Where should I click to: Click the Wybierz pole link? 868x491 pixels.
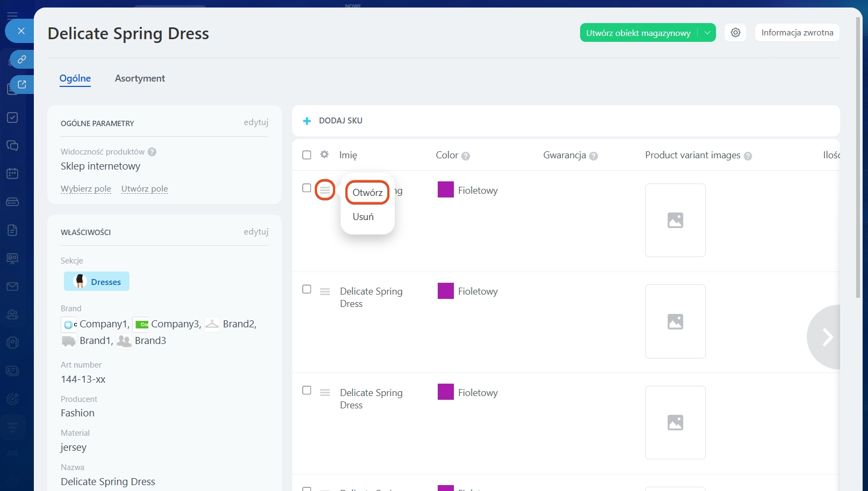coord(86,189)
